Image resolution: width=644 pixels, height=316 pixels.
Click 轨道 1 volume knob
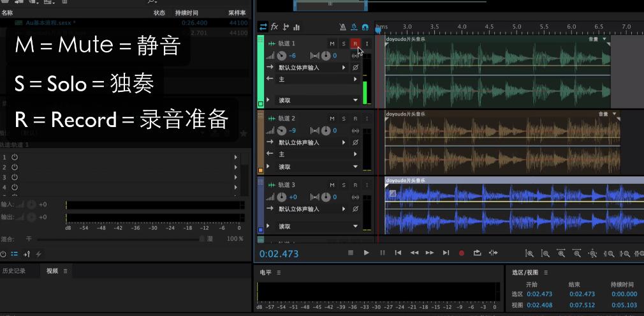(281, 56)
